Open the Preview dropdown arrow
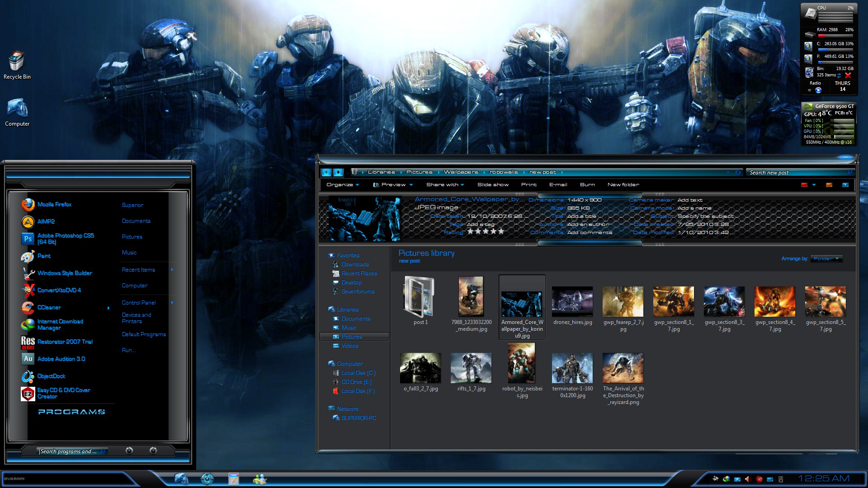The width and height of the screenshot is (868, 488). coord(411,185)
